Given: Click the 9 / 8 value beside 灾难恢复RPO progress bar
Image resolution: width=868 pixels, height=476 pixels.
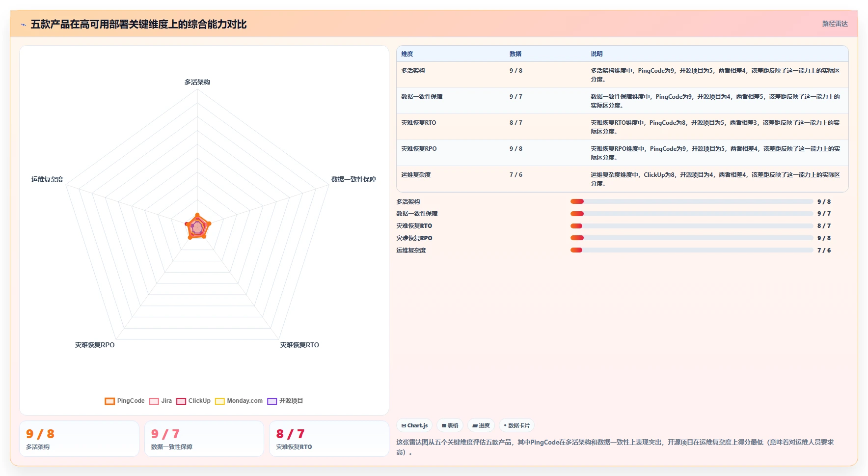Looking at the screenshot, I should pyautogui.click(x=824, y=238).
